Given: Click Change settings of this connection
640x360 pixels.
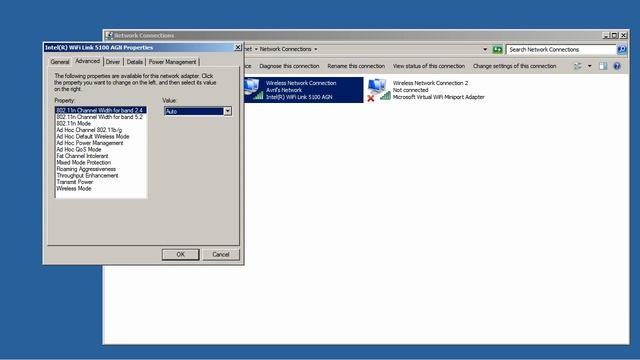Looking at the screenshot, I should 514,66.
